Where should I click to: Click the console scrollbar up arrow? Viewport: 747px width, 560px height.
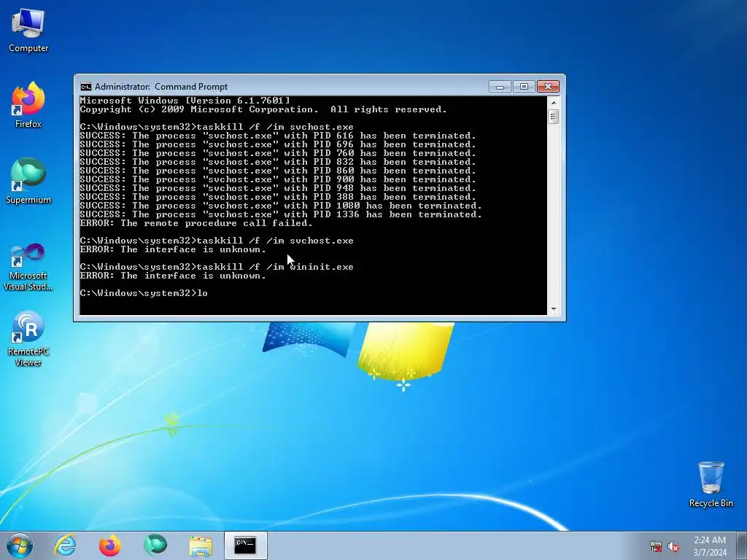[554, 102]
